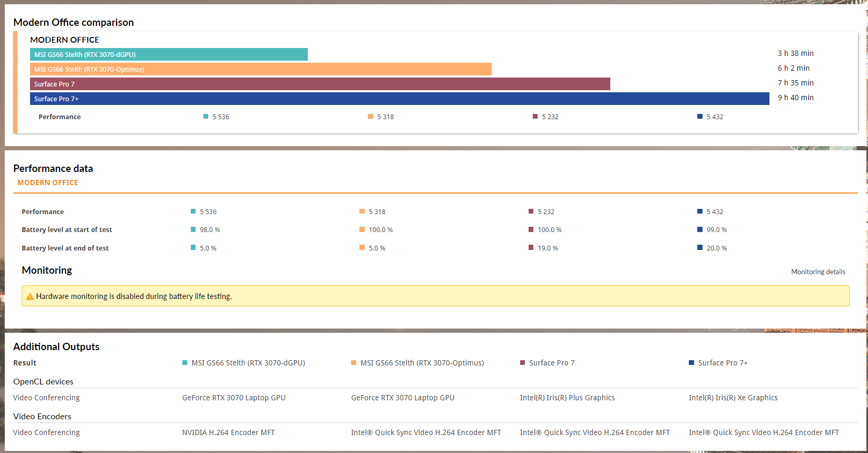Viewport: 868px width, 453px height.
Task: Click the '19.0 %' end battery value
Action: pyautogui.click(x=548, y=248)
